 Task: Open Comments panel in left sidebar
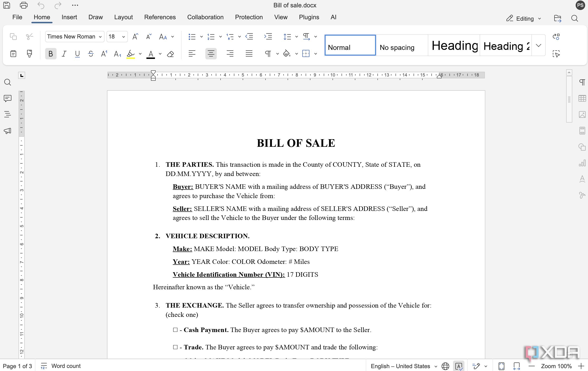[x=8, y=98]
